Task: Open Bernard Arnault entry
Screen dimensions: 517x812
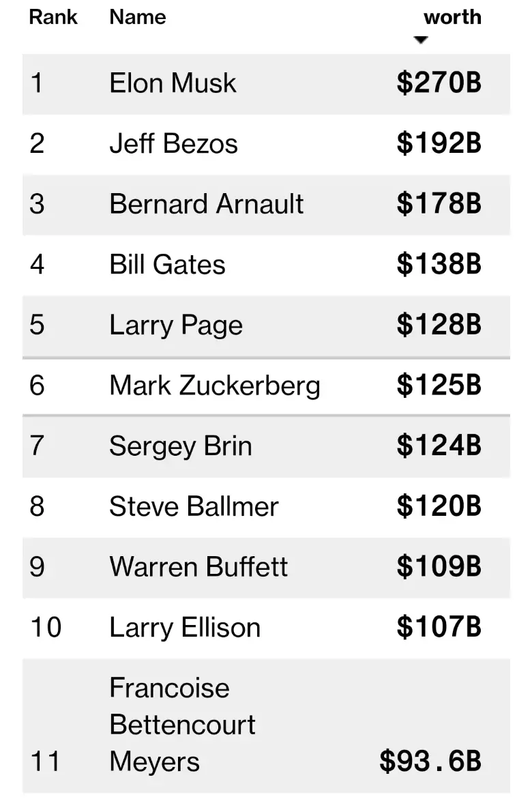Action: click(206, 205)
